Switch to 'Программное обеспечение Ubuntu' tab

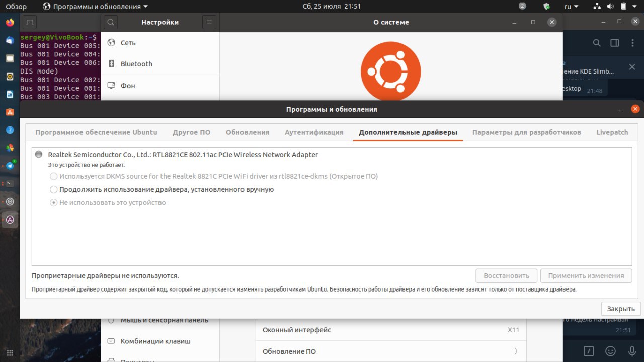pyautogui.click(x=96, y=132)
